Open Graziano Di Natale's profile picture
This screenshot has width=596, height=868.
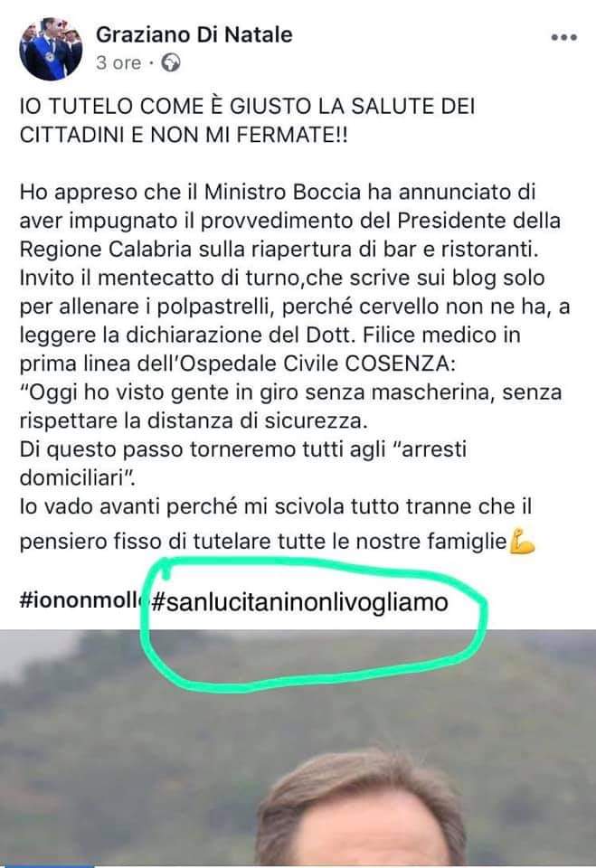tap(51, 49)
